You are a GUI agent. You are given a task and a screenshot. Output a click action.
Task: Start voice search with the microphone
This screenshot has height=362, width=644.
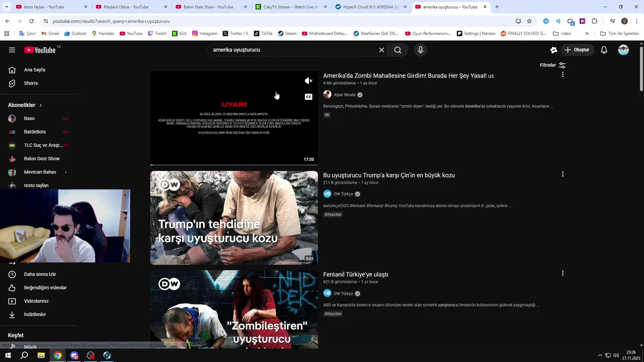click(x=421, y=50)
